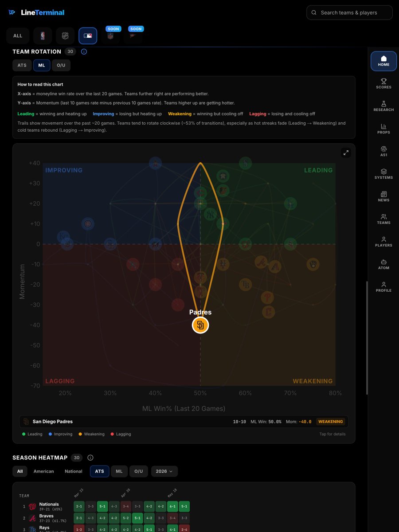Click Braves 5-2 heatmap cell
This screenshot has height=532, width=399.
[x=126, y=518]
